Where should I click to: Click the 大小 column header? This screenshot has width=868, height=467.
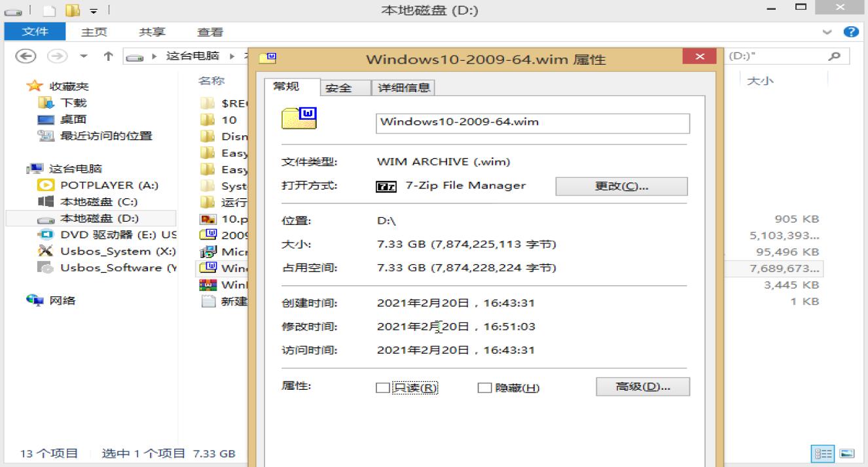[x=760, y=80]
